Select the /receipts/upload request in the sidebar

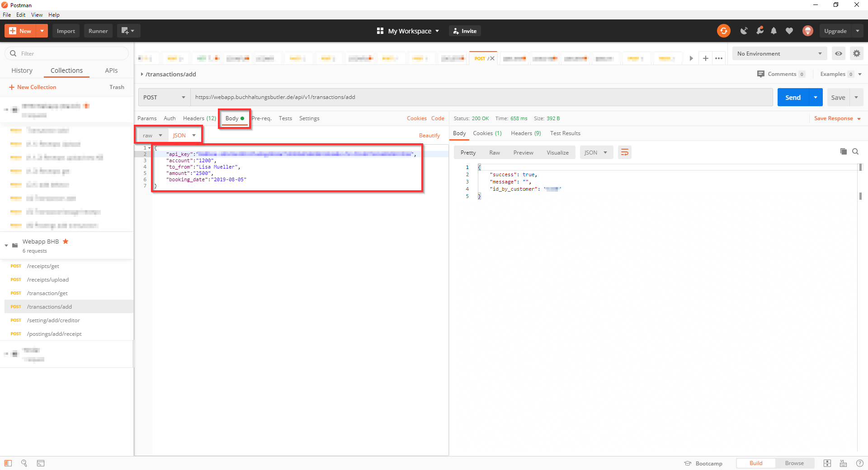48,279
